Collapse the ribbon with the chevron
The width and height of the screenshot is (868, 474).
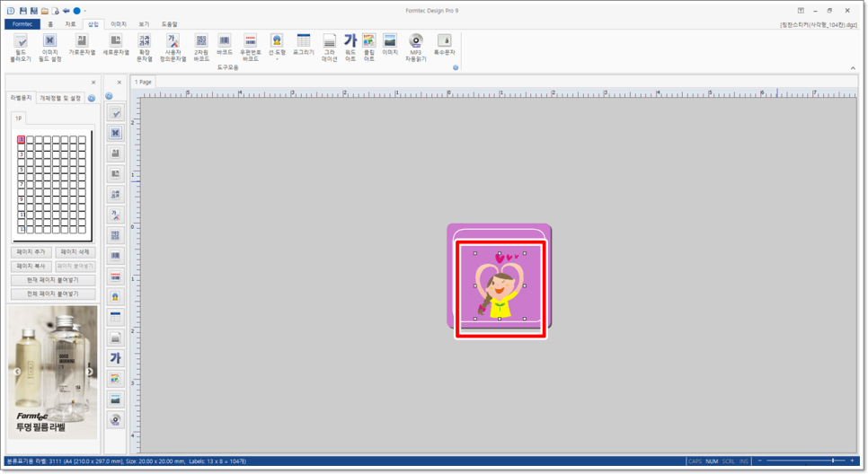(853, 68)
